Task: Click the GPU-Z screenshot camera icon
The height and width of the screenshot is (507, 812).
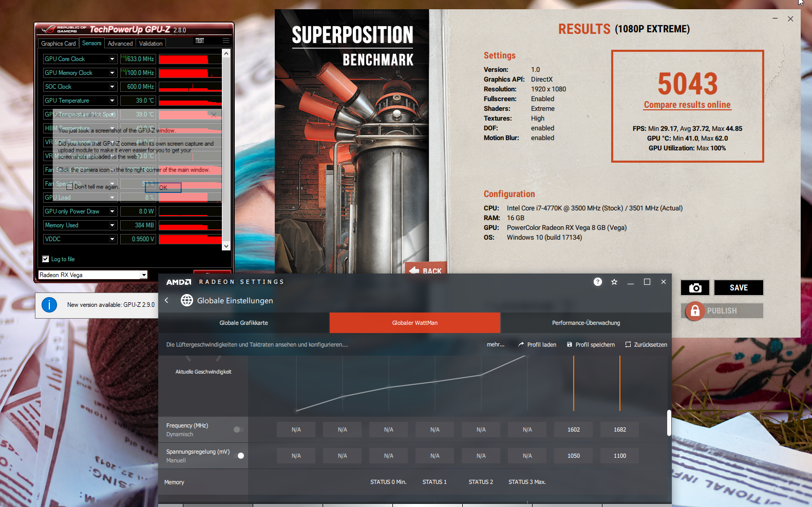Action: point(200,41)
